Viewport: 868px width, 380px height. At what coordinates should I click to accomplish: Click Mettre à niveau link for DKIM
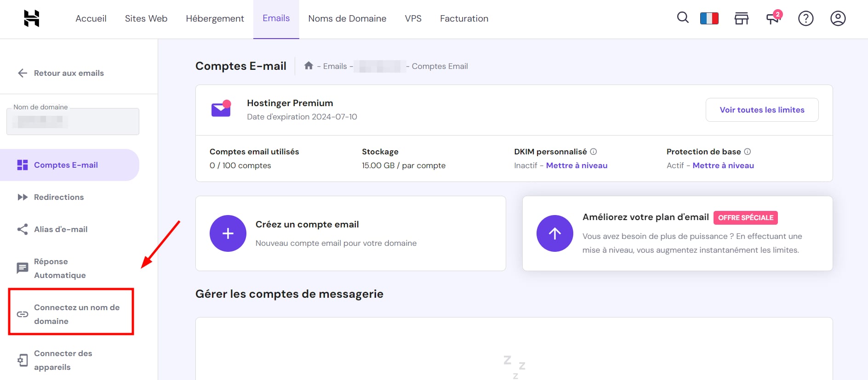coord(577,165)
